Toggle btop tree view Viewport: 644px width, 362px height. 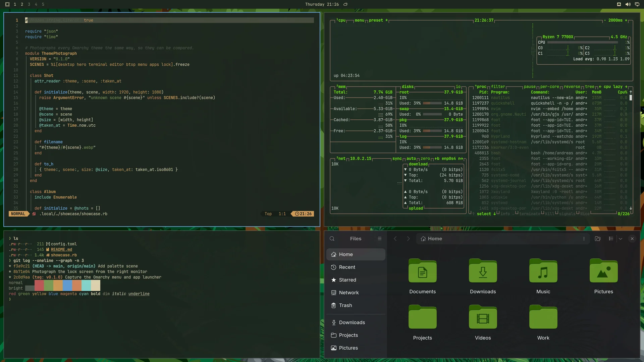click(x=590, y=87)
